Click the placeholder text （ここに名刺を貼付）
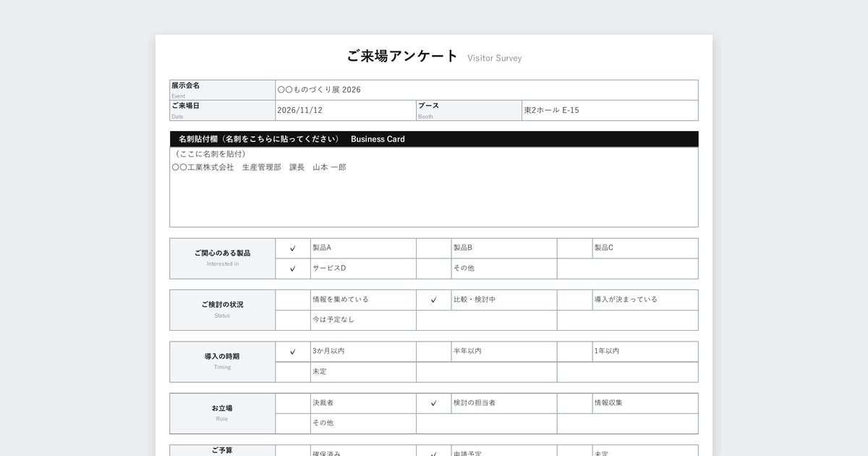The image size is (868, 456). (x=209, y=154)
